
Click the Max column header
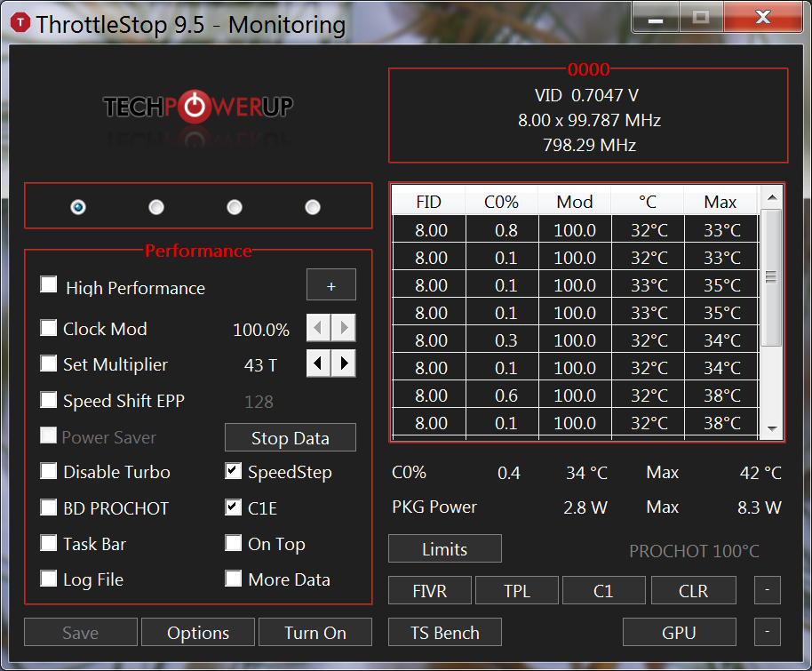(x=720, y=201)
